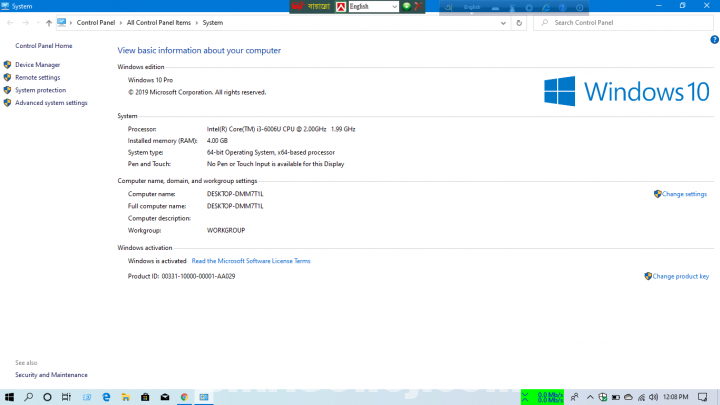Click the System window taskbar button
Image resolution: width=720 pixels, height=405 pixels.
coord(204,397)
